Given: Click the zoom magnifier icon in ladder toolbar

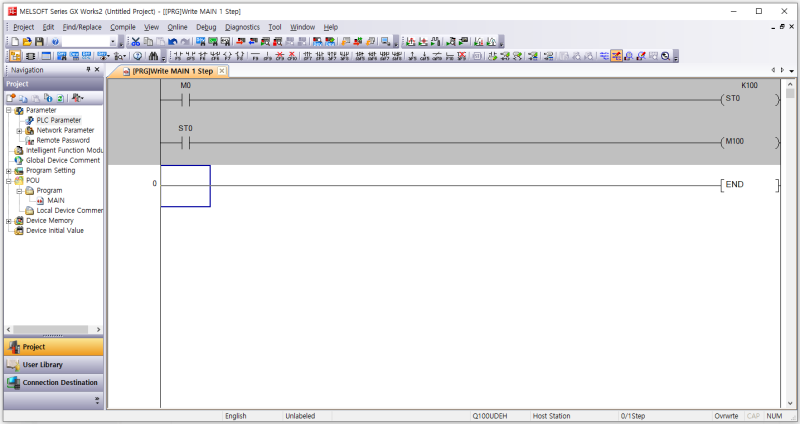Looking at the screenshot, I should (x=666, y=56).
